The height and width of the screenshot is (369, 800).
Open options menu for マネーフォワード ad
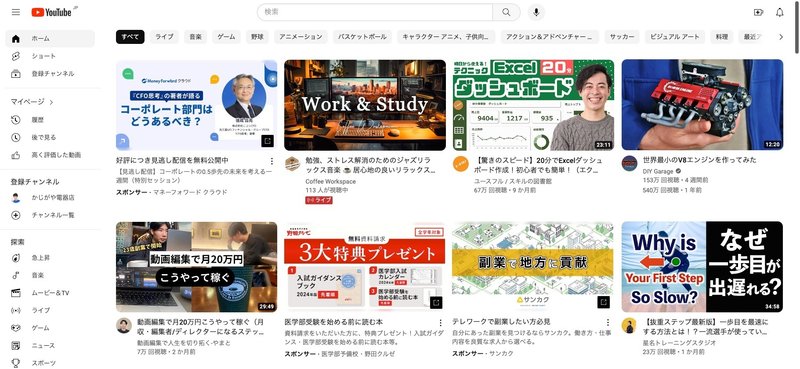click(271, 161)
